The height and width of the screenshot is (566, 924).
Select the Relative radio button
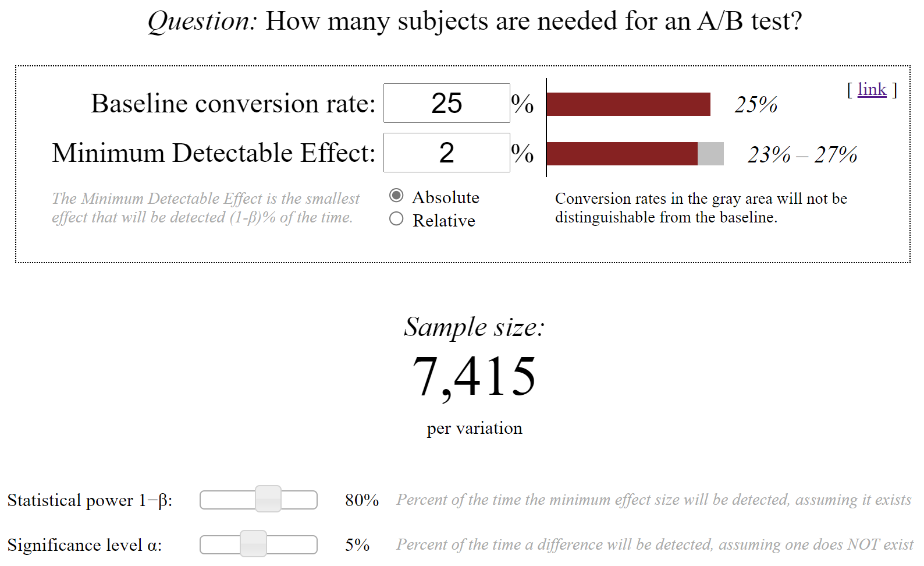pos(396,219)
